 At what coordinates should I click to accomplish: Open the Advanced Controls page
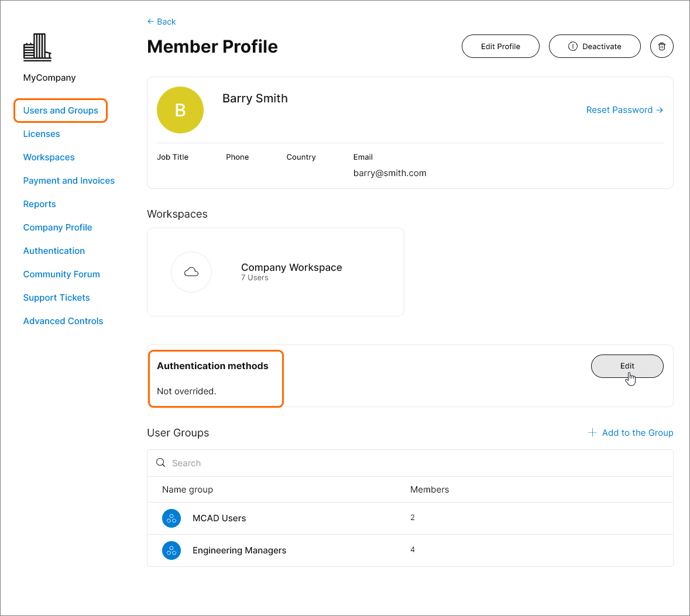click(63, 321)
